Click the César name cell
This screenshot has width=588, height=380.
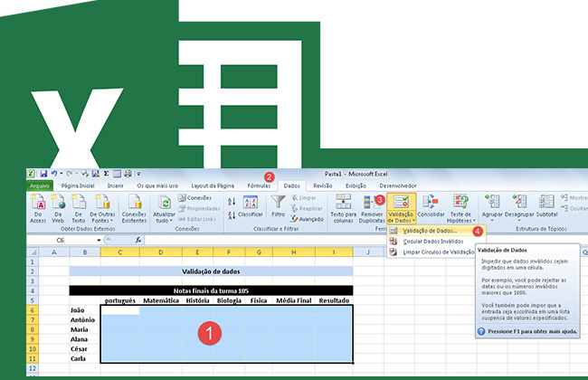85,349
